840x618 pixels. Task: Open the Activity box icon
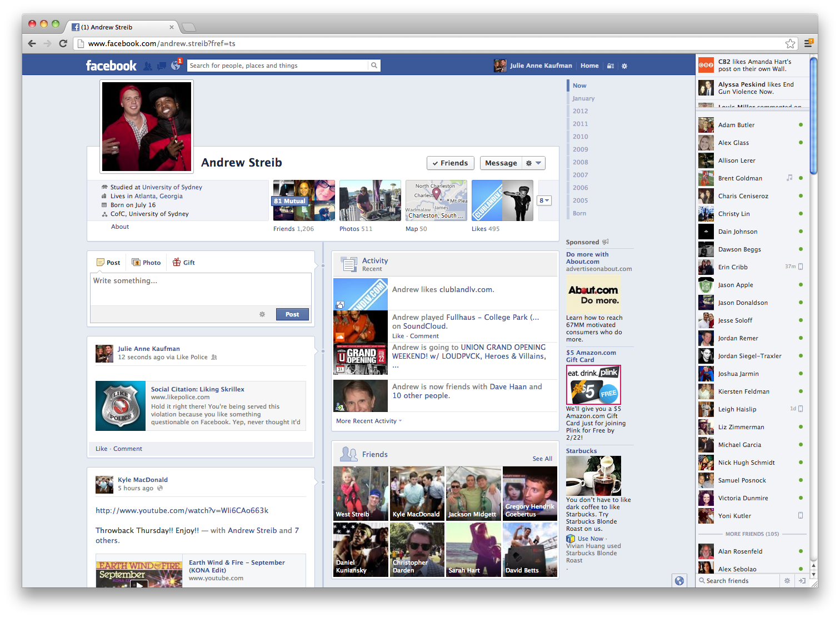[349, 264]
